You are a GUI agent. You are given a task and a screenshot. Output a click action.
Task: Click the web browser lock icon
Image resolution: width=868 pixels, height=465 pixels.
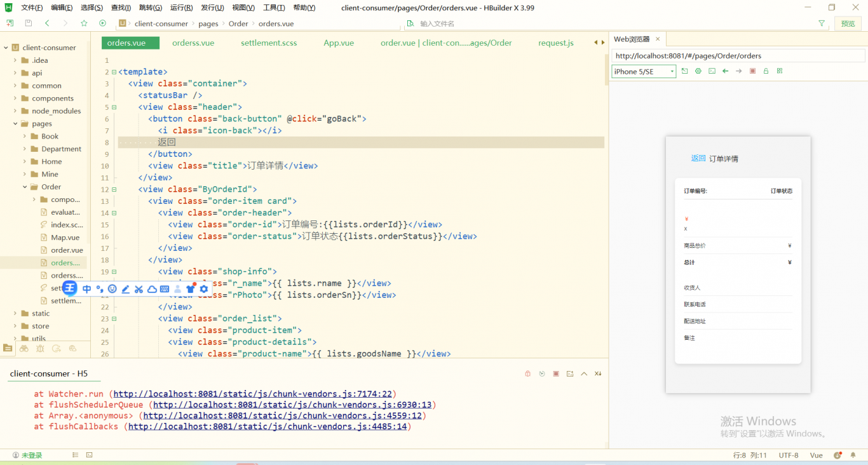pyautogui.click(x=766, y=71)
